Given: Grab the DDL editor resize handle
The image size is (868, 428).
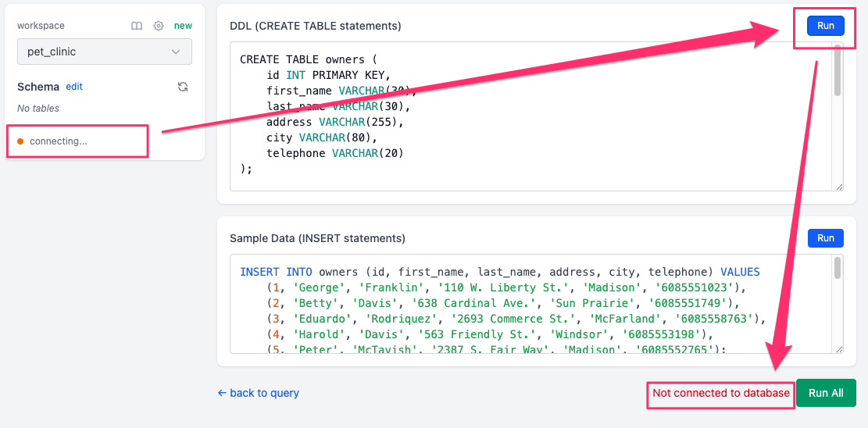Looking at the screenshot, I should click(839, 186).
